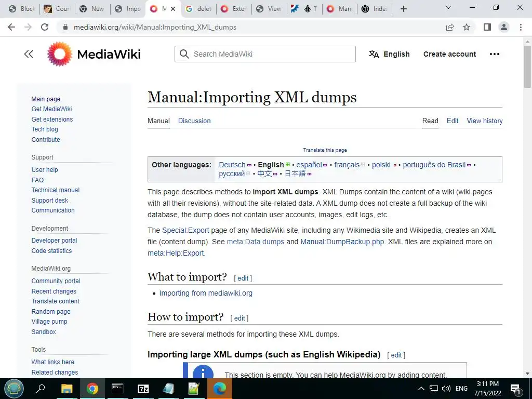Go to Main page in the sidebar
This screenshot has width=532, height=399.
coord(46,99)
